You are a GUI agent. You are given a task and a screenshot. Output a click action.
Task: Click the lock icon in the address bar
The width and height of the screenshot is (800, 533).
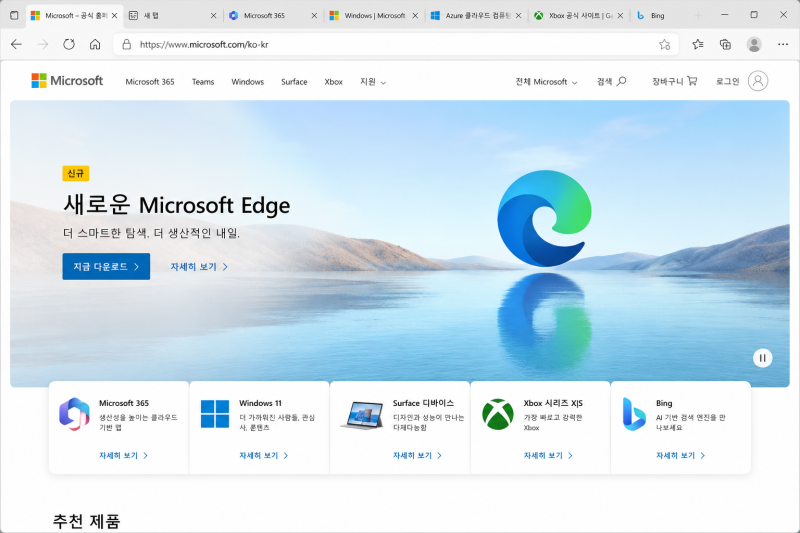[127, 44]
